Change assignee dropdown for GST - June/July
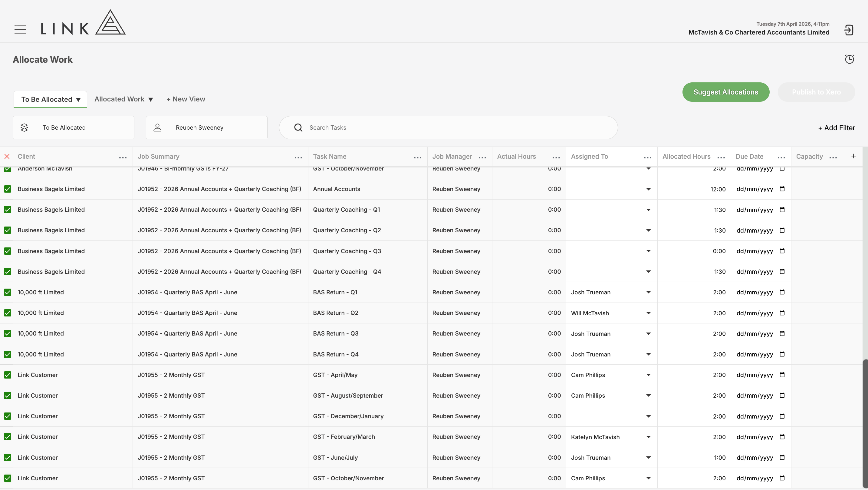868x490 pixels. (x=611, y=457)
